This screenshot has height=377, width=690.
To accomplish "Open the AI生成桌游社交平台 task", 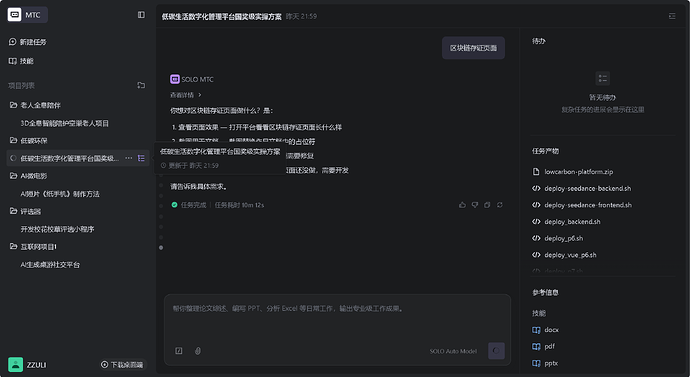I will click(x=50, y=265).
